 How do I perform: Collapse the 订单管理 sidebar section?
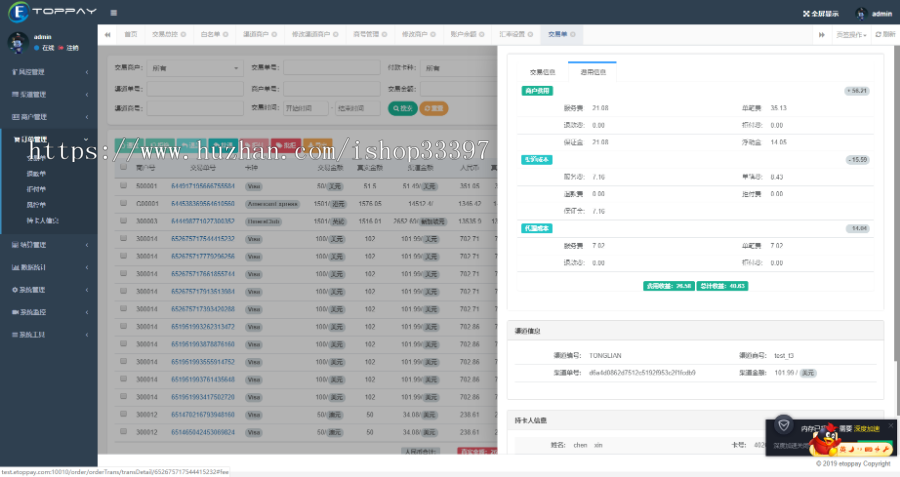click(x=49, y=139)
